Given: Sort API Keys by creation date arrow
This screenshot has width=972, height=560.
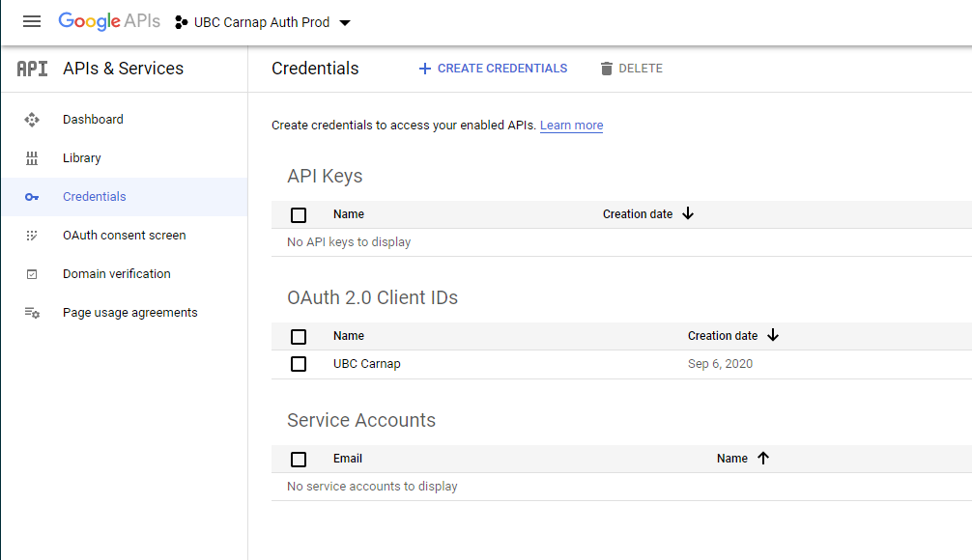Looking at the screenshot, I should tap(688, 213).
